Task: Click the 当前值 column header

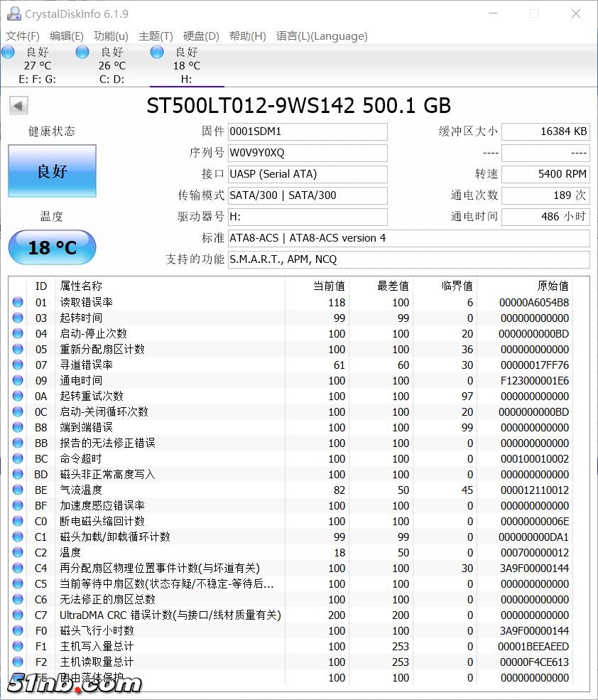Action: (329, 286)
